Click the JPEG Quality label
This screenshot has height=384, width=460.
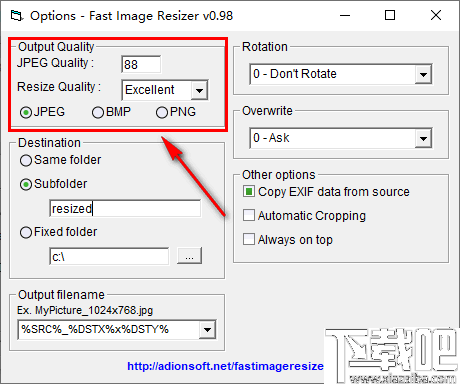[x=56, y=63]
